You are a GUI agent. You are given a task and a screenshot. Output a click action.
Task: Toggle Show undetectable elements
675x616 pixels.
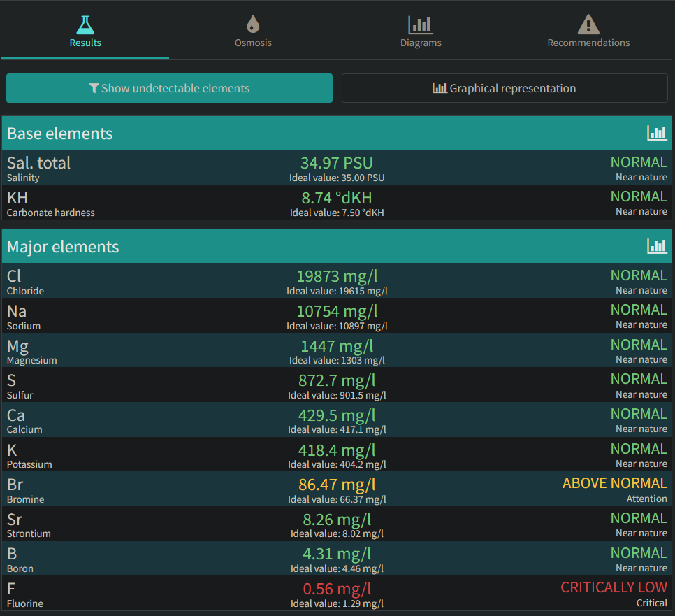click(x=169, y=88)
